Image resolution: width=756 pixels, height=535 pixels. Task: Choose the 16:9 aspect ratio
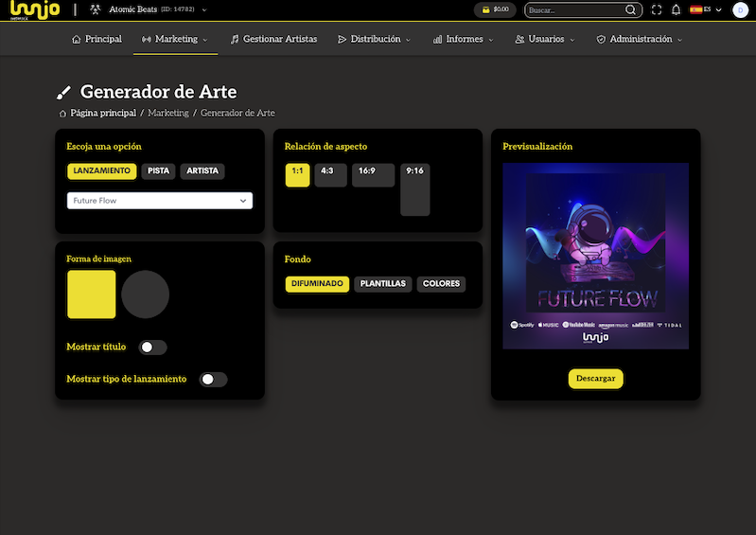373,175
